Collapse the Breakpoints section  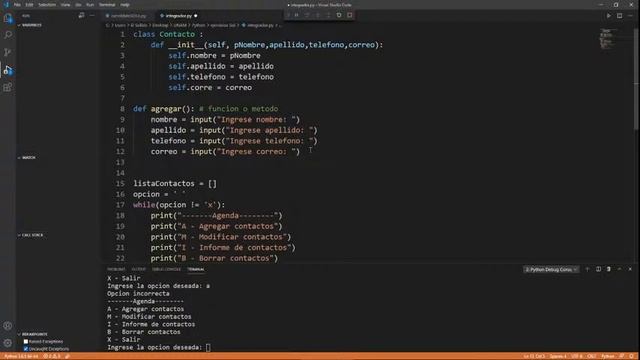pyautogui.click(x=32, y=334)
